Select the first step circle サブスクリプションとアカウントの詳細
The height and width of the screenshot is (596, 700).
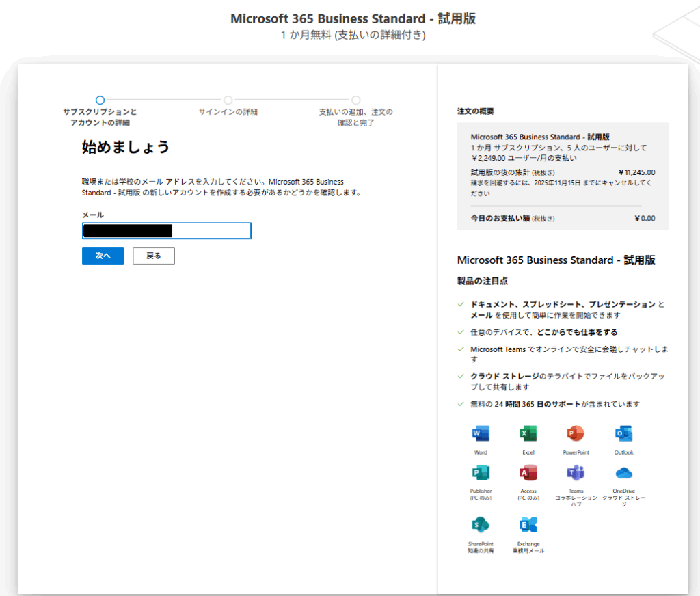coord(100,100)
